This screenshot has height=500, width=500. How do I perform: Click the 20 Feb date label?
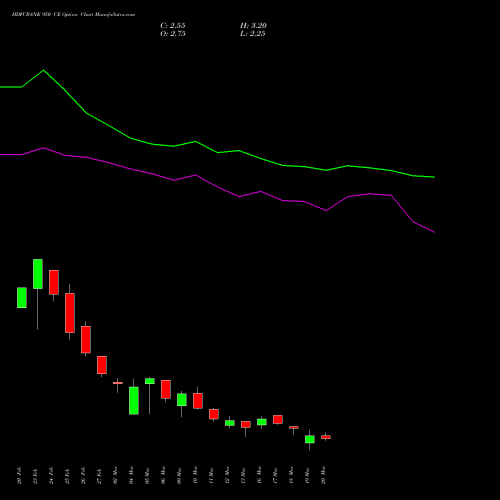(19, 475)
